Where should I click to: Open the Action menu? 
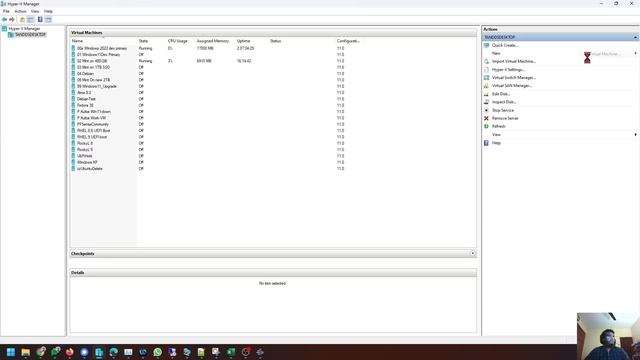tap(20, 11)
